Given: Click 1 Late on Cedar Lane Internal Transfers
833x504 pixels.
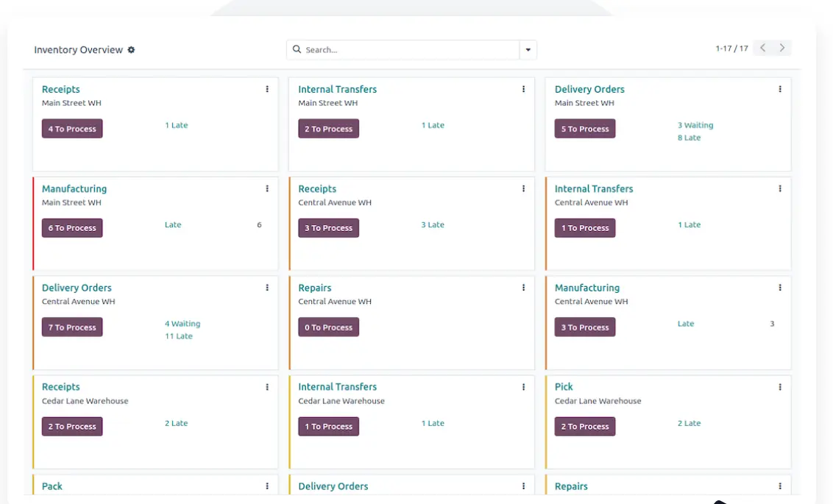Looking at the screenshot, I should coord(433,423).
